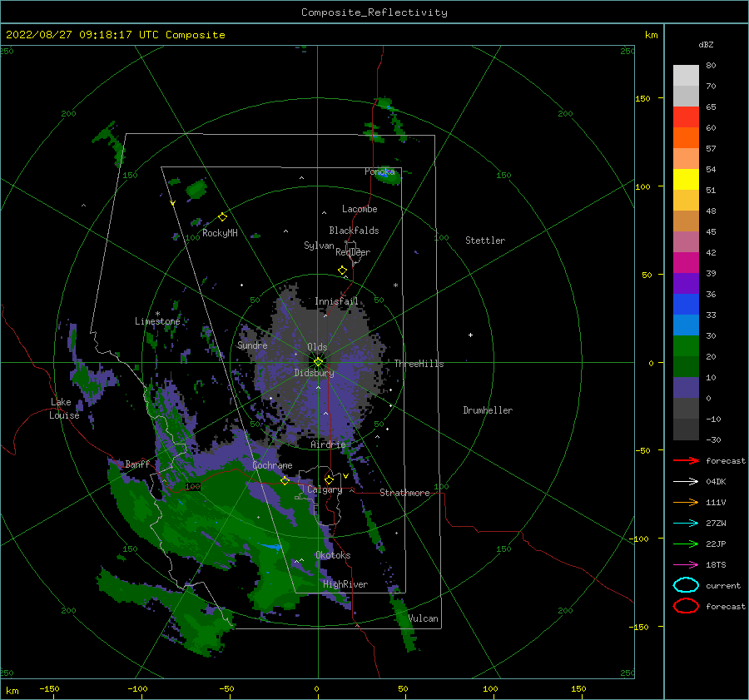Click the Lacombe label
The height and width of the screenshot is (700, 749).
tap(360, 209)
